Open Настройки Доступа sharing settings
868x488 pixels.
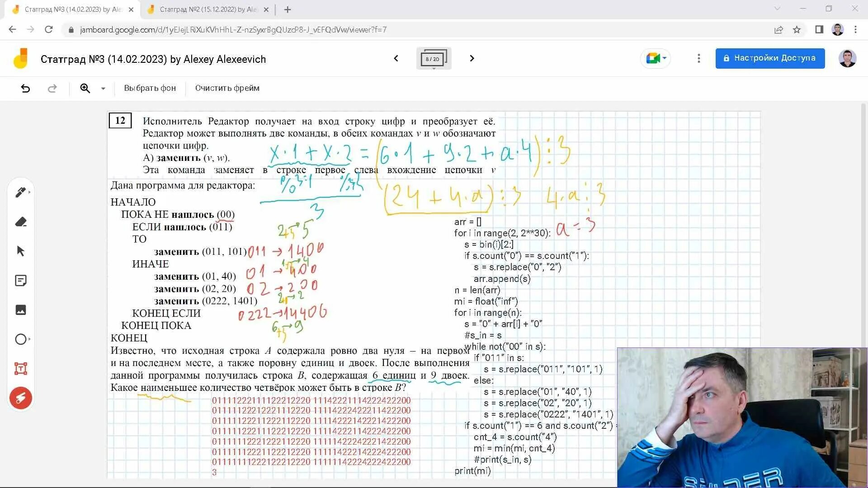point(769,58)
